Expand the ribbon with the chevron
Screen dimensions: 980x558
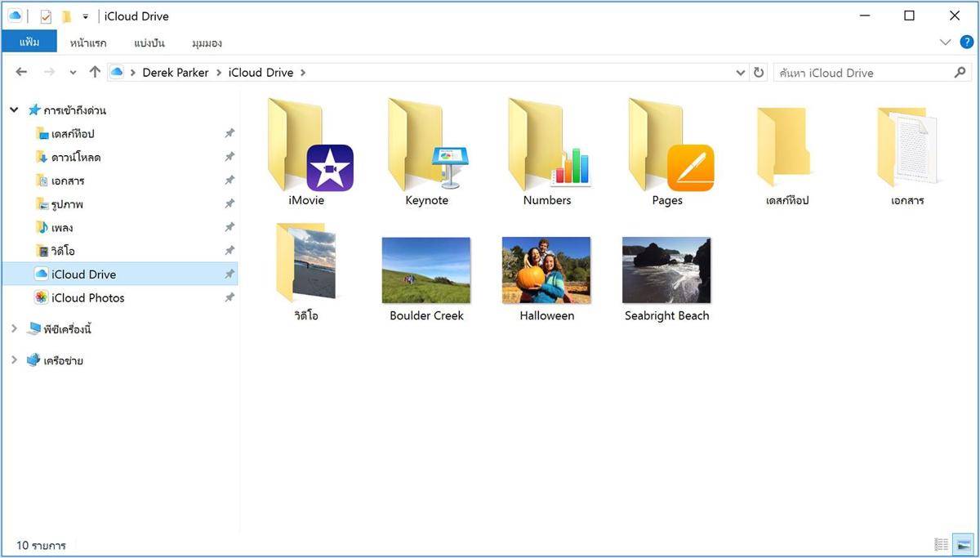pos(946,42)
